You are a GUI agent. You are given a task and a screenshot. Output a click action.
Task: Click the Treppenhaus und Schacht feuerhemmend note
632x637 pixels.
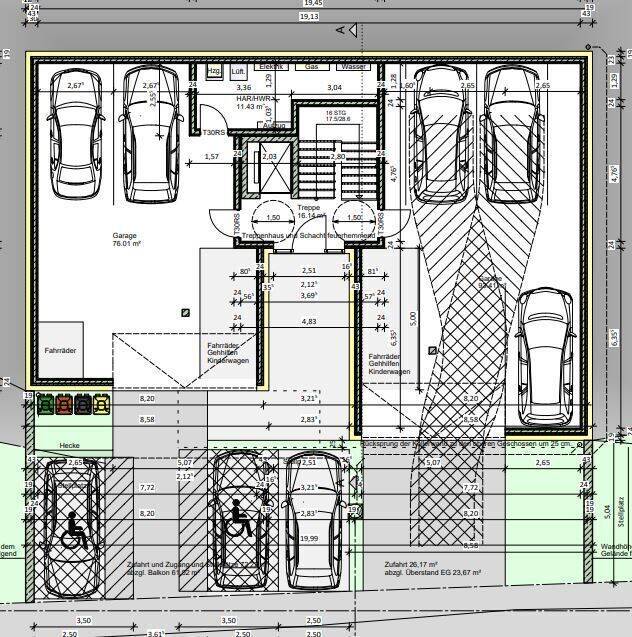308,236
